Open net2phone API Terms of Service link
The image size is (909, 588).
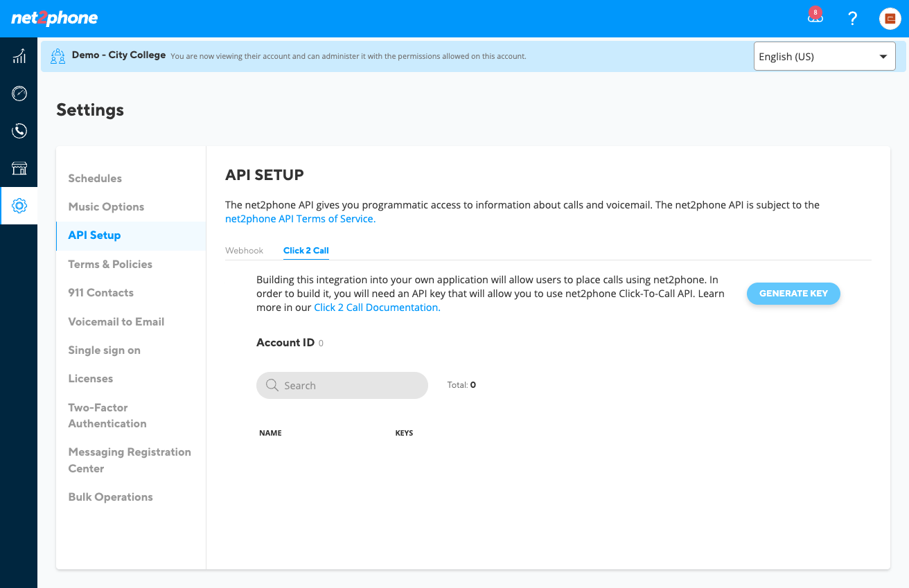pyautogui.click(x=300, y=219)
